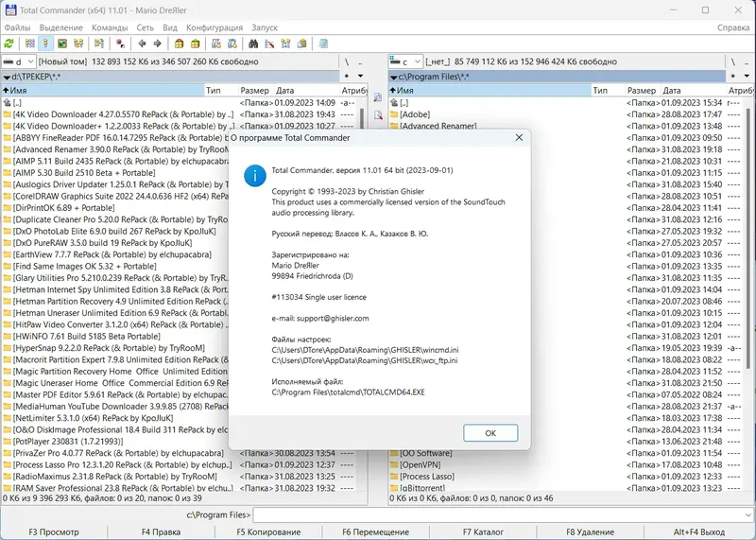Click the F5 Копирование button
Screen dimensions: 756x540
point(268,531)
